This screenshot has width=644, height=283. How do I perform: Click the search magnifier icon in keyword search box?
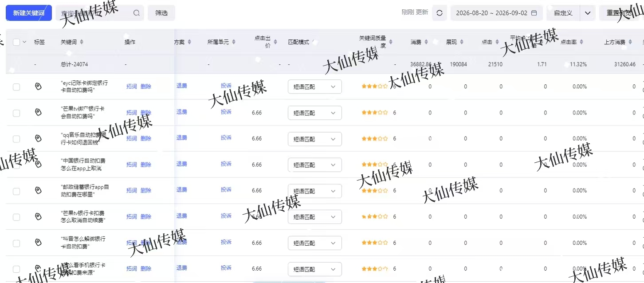[137, 13]
